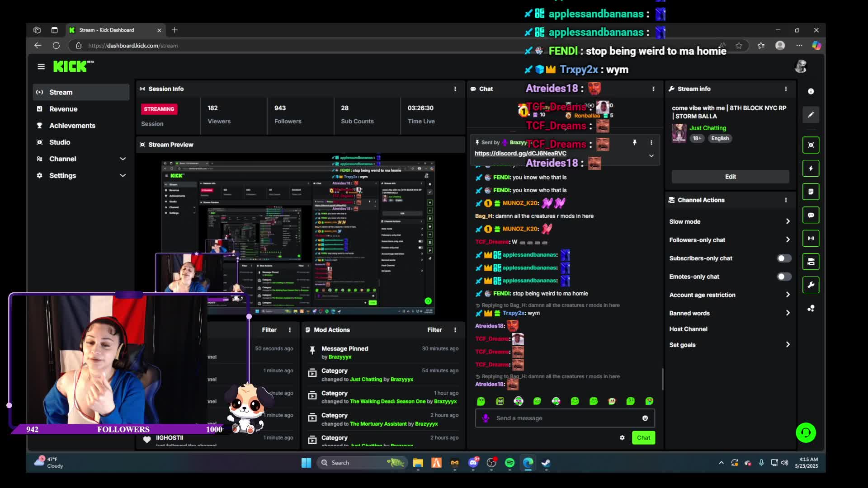Open Channel Actions three-dot menu
868x488 pixels.
(786, 200)
